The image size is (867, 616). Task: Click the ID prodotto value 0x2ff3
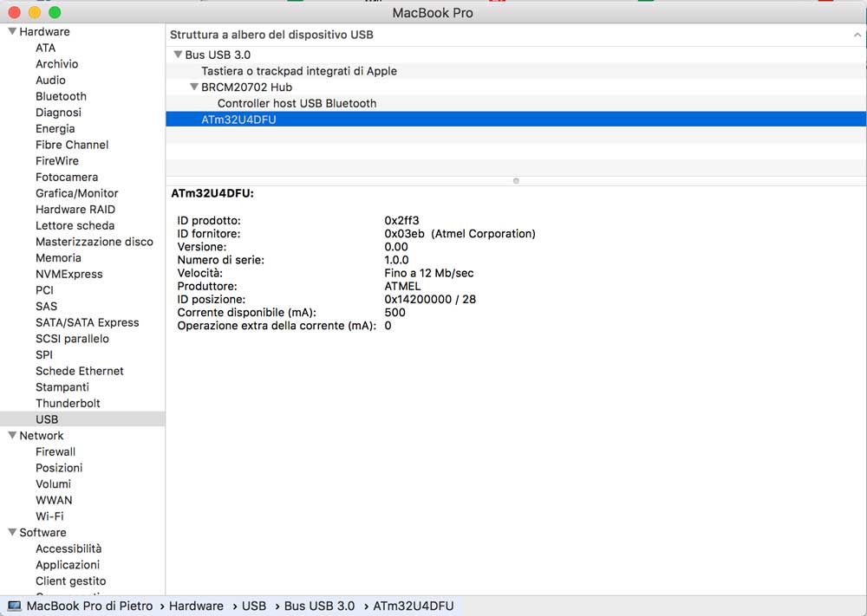(x=401, y=220)
